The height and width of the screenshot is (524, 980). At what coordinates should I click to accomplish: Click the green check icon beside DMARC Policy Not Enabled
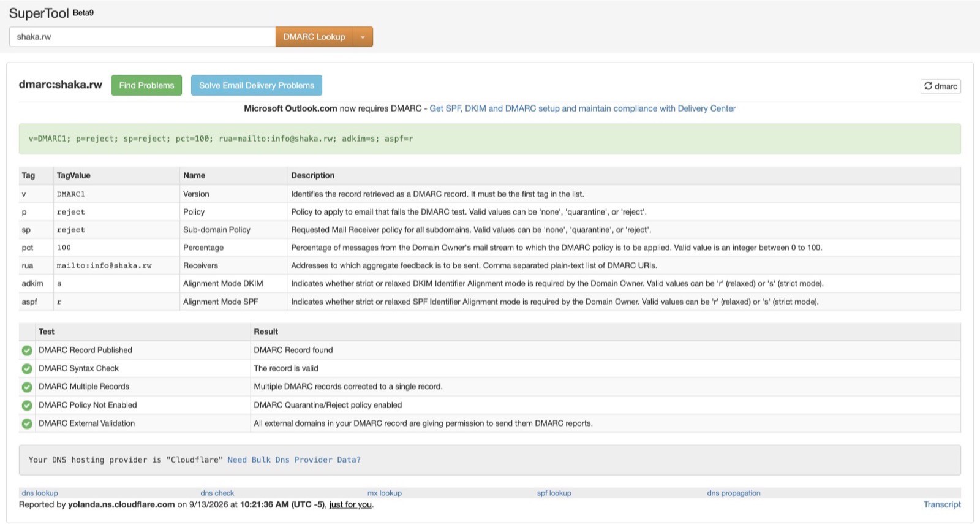27,406
